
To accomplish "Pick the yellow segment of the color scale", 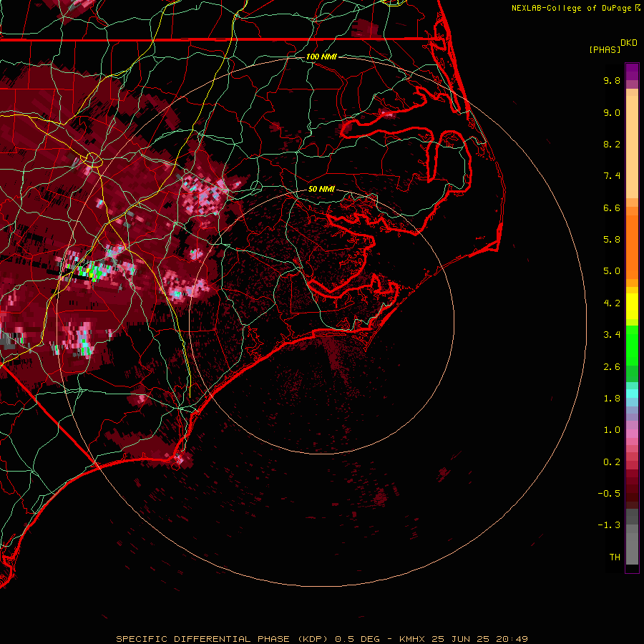I will tap(632, 306).
